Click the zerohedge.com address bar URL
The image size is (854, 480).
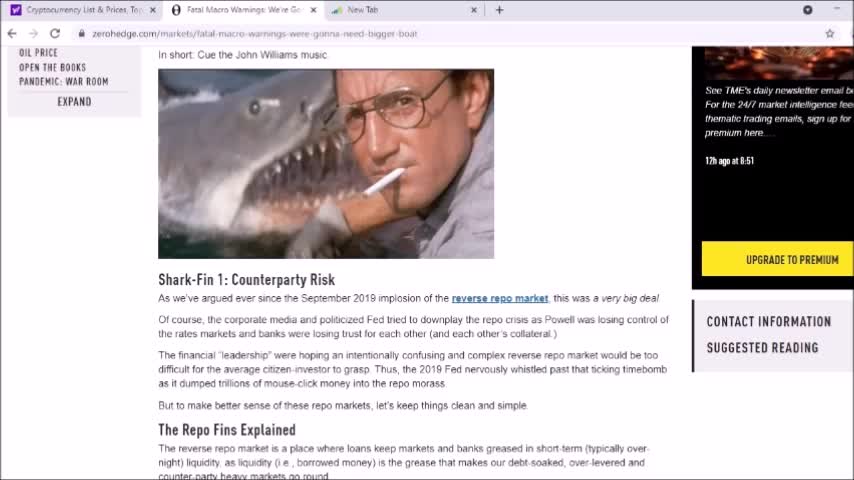click(254, 34)
